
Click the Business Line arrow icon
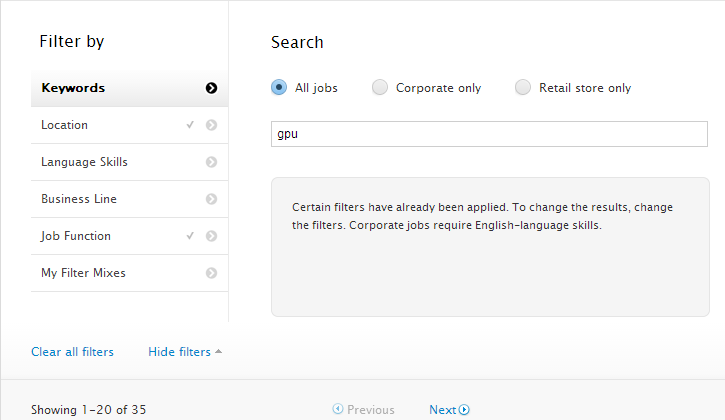(x=211, y=199)
